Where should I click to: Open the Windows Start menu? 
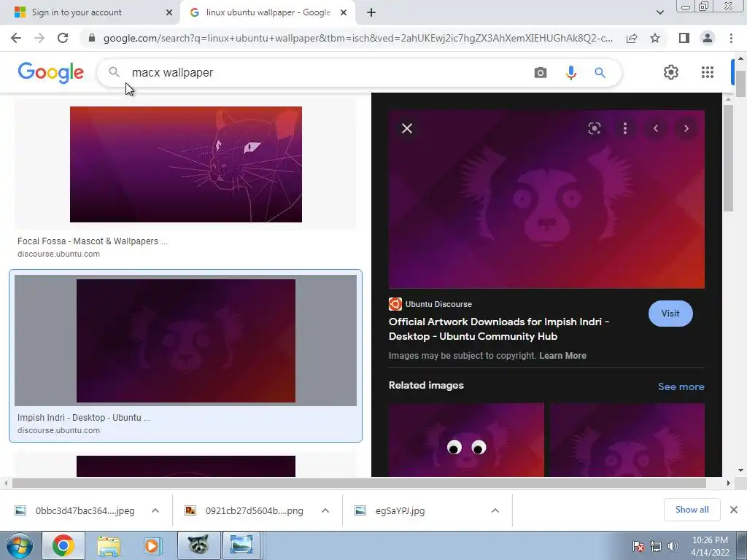[x=19, y=545]
